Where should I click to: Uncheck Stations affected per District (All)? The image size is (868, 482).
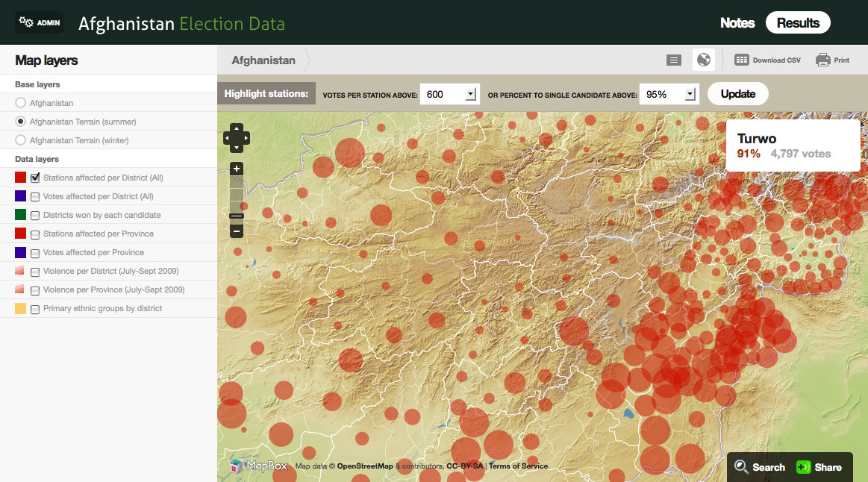pyautogui.click(x=35, y=178)
